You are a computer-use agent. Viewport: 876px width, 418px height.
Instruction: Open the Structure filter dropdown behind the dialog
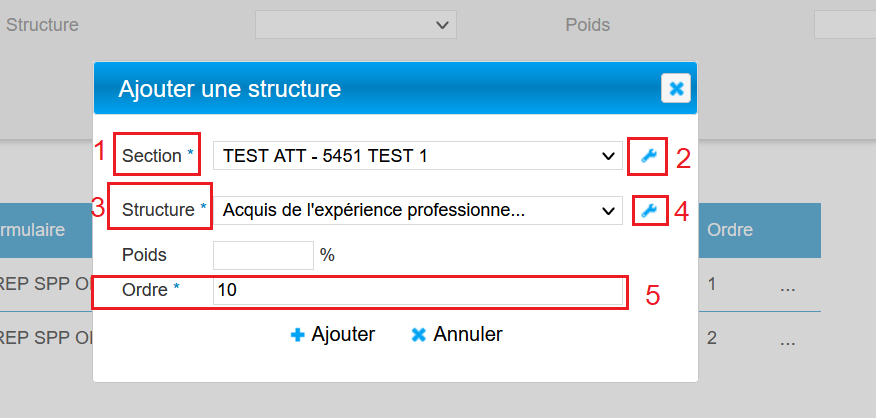pos(355,24)
